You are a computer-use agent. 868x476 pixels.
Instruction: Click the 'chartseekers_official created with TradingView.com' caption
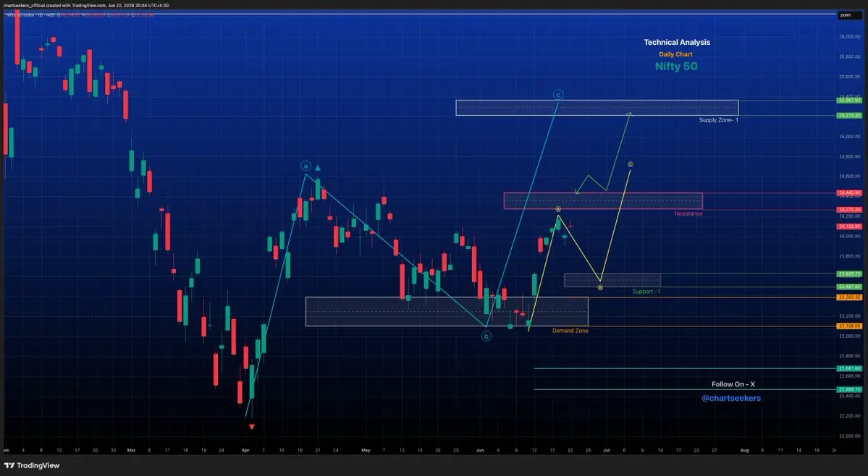(x=86, y=5)
